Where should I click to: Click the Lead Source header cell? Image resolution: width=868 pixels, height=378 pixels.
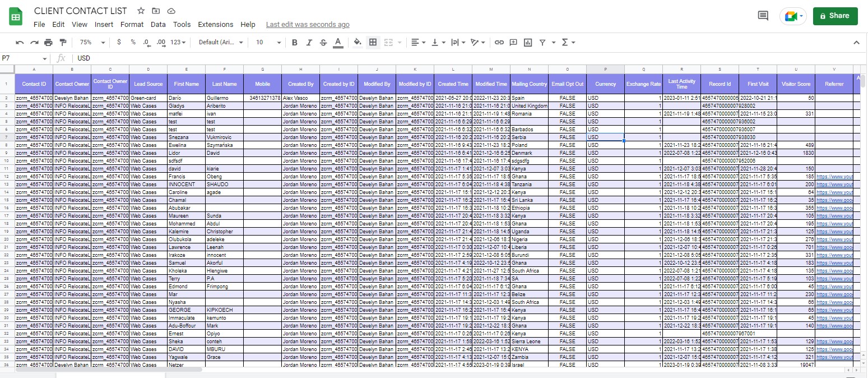148,84
